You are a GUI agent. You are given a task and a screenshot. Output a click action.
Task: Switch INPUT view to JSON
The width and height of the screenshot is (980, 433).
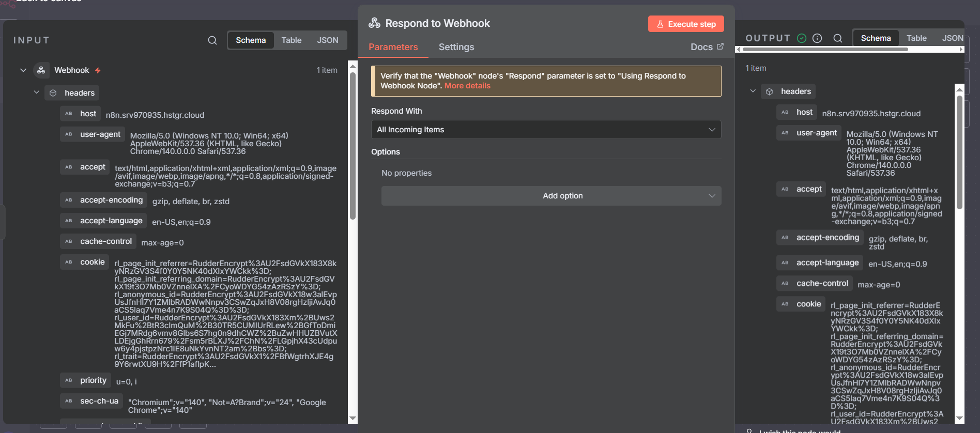[x=327, y=40]
